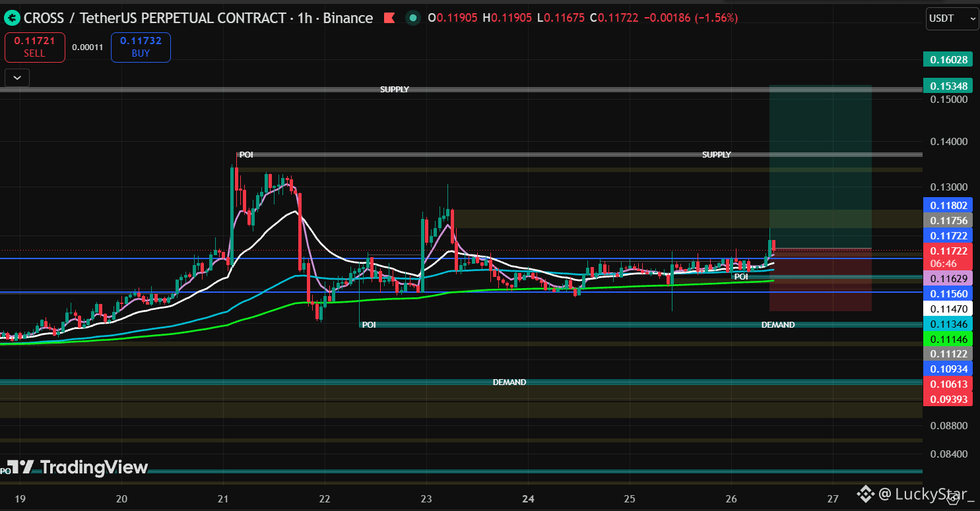Select the green profit zone of the long position
The width and height of the screenshot is (980, 511).
click(820, 167)
